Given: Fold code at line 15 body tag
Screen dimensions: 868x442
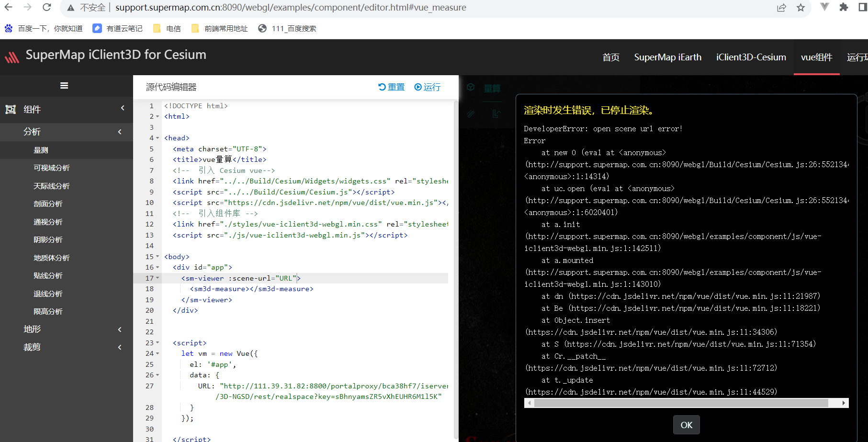Looking at the screenshot, I should click(x=158, y=257).
